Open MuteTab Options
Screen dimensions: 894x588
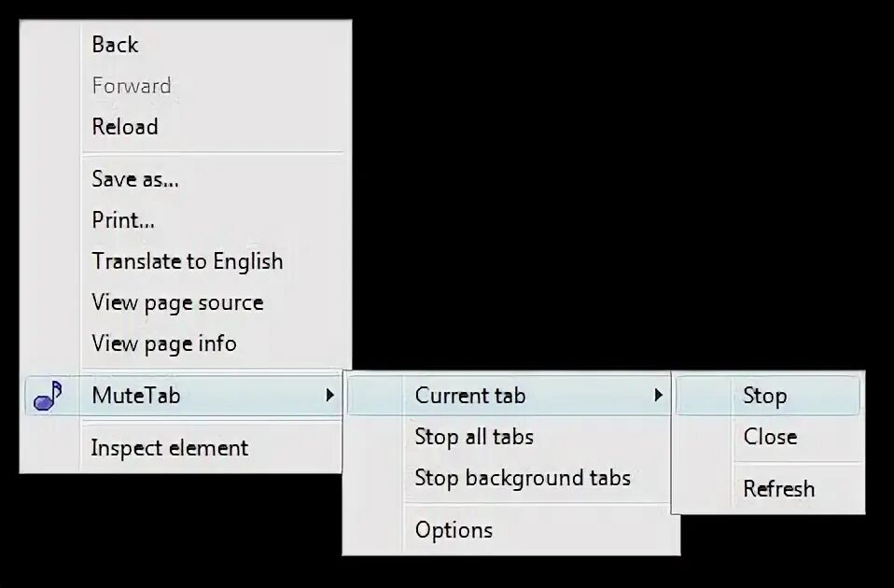(454, 530)
